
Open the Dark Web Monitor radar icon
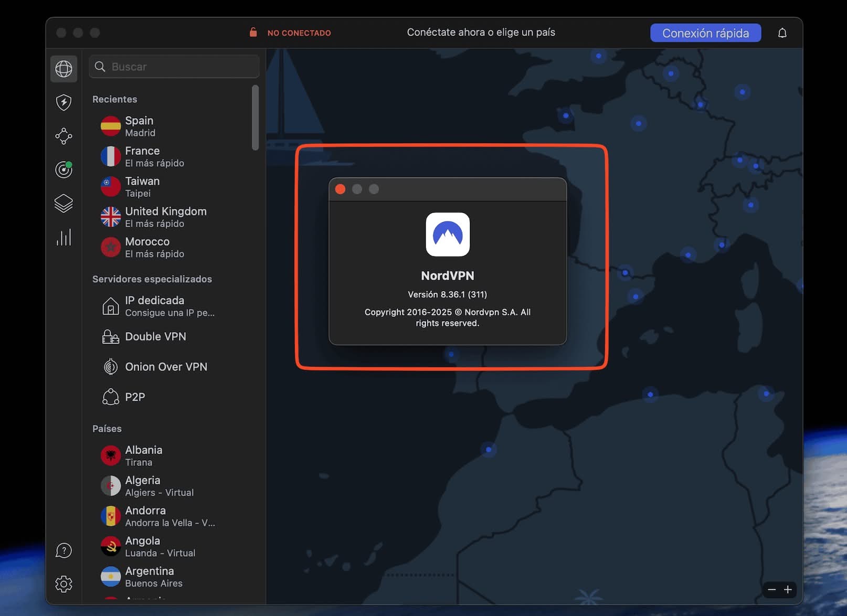(63, 169)
